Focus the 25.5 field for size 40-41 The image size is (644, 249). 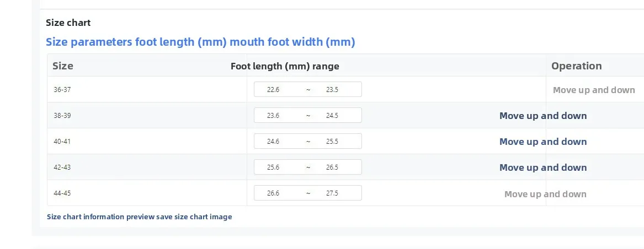coord(332,142)
